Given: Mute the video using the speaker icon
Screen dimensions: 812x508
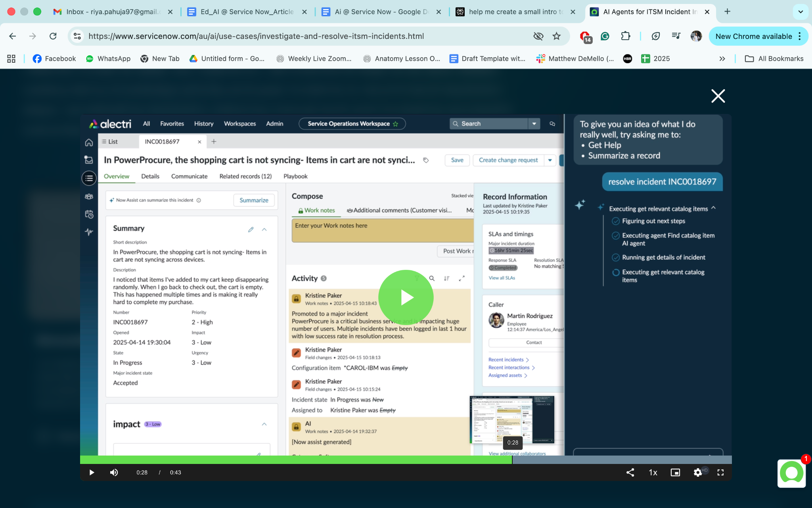Looking at the screenshot, I should point(114,472).
